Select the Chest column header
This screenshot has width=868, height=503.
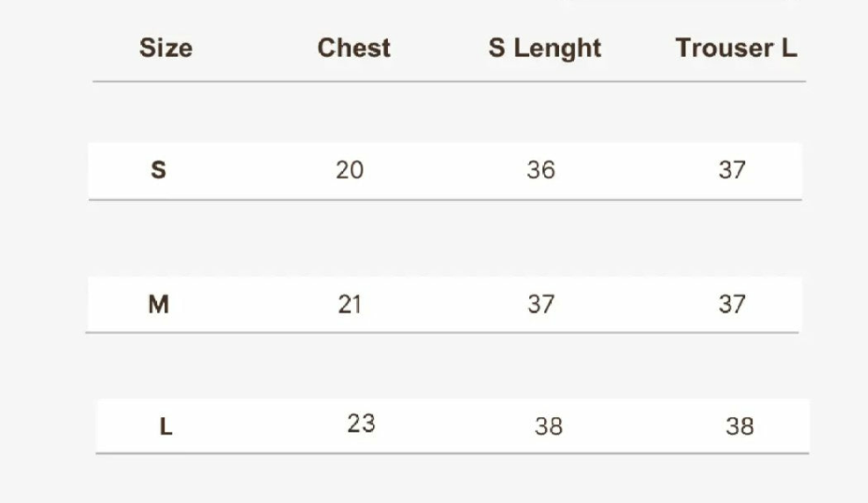tap(354, 47)
